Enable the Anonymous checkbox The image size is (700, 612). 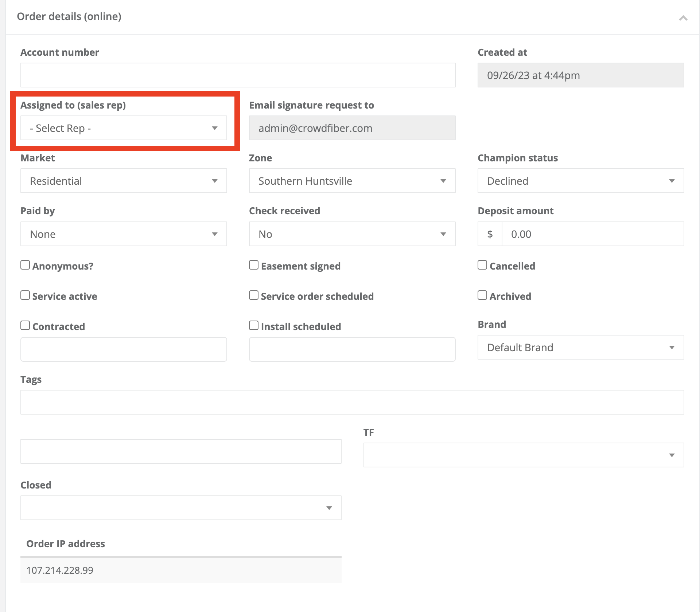[x=25, y=265]
